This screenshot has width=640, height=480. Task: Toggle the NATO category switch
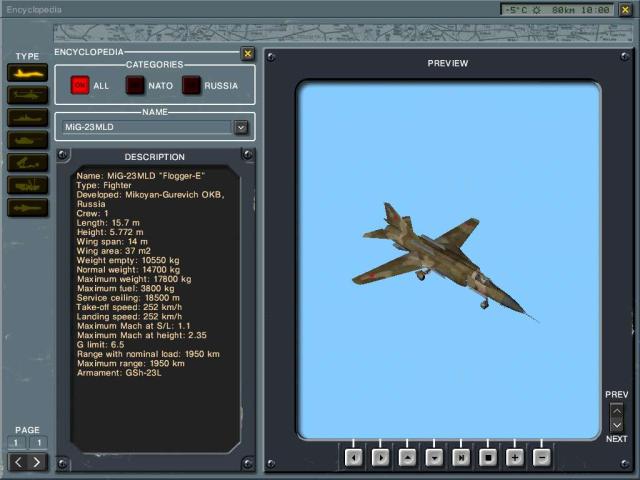click(x=135, y=85)
